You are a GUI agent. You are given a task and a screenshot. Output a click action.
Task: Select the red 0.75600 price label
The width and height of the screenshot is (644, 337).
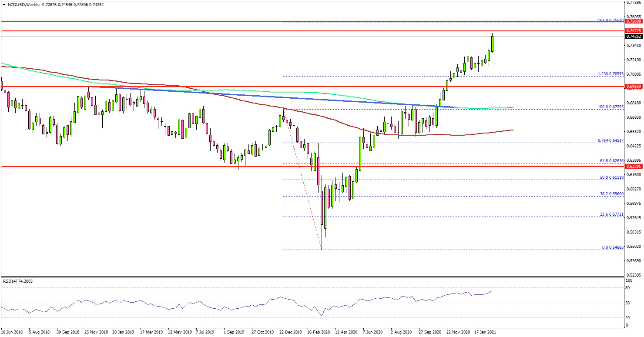633,21
